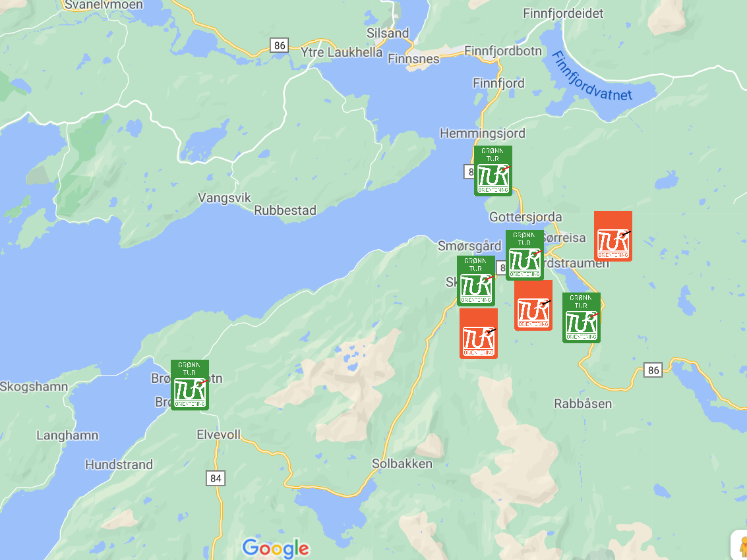Click the Ytre Laukhella label
747x560 pixels.
[342, 52]
